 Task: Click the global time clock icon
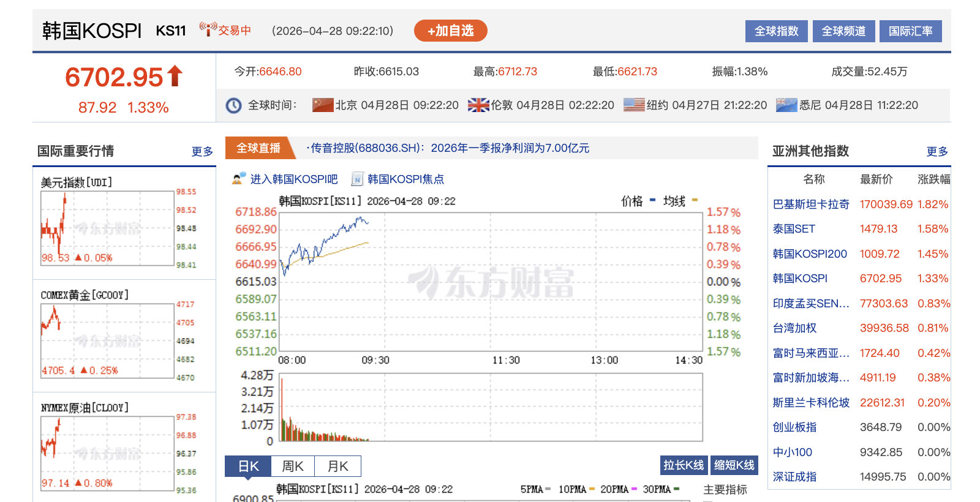(x=233, y=105)
